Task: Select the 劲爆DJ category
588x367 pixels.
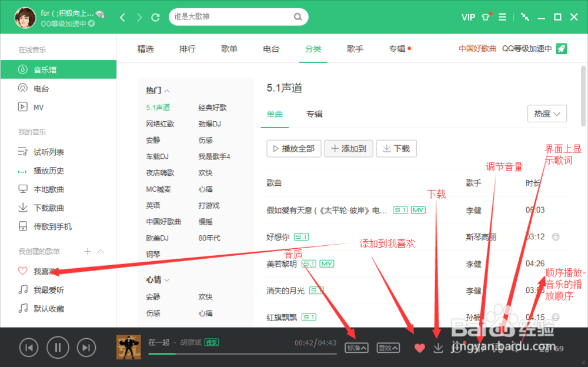Action: 210,124
